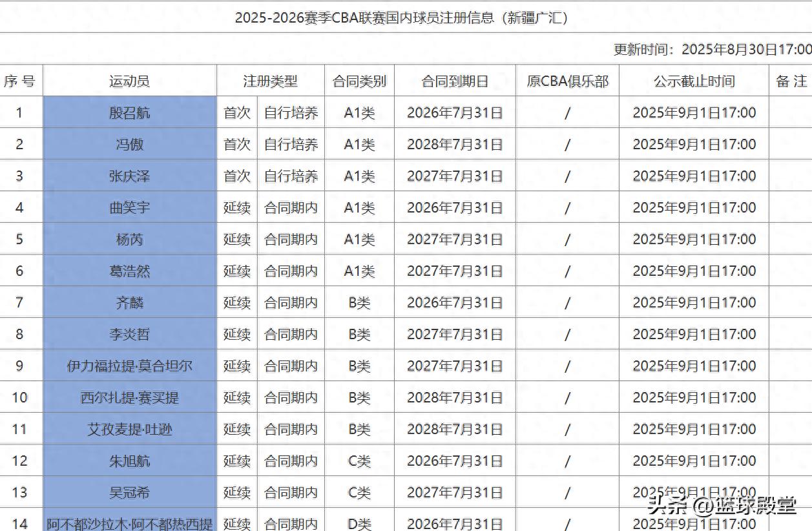
Task: Click 2028年7月31日 in 冯傲's row
Action: pyautogui.click(x=455, y=145)
